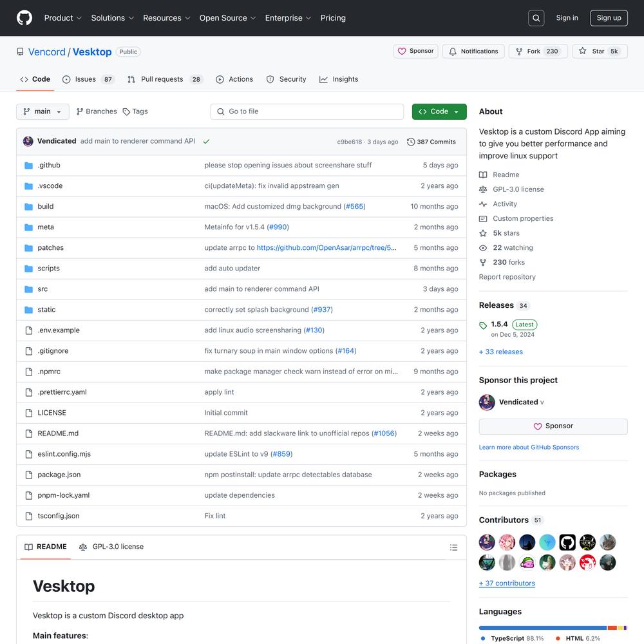644x644 pixels.
Task: Click the README outline list icon
Action: (x=453, y=547)
